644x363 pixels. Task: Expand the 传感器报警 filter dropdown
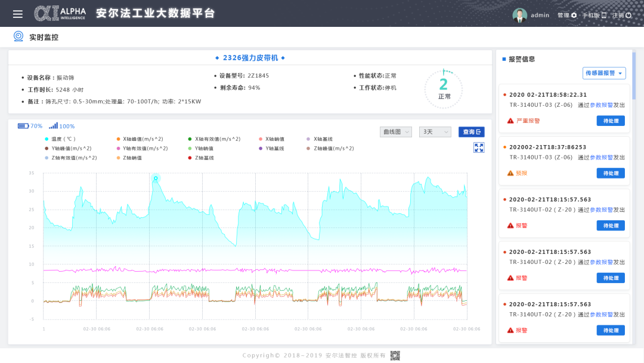[604, 73]
